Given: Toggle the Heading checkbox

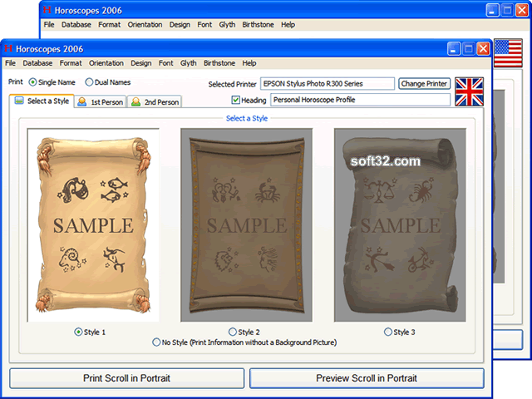Looking at the screenshot, I should pos(235,100).
